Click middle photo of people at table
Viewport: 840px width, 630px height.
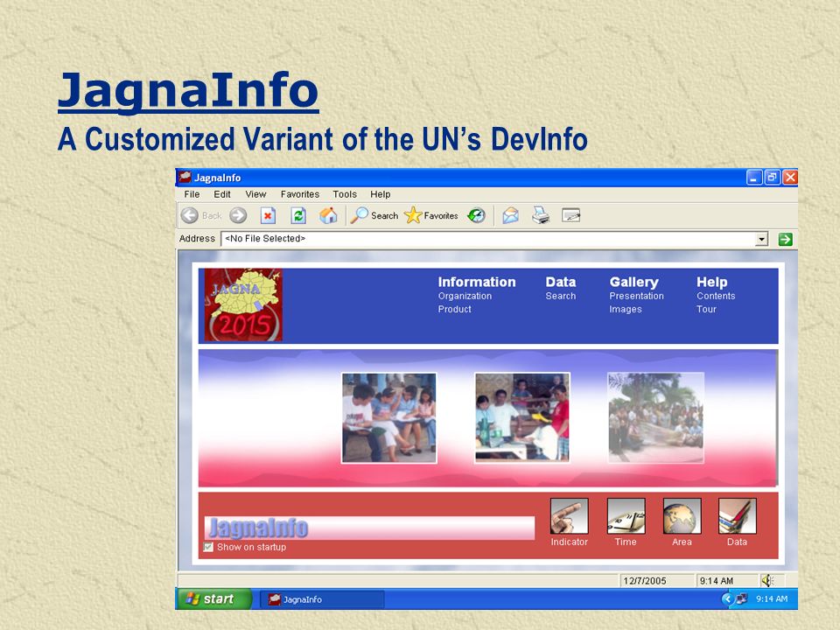[x=522, y=418]
